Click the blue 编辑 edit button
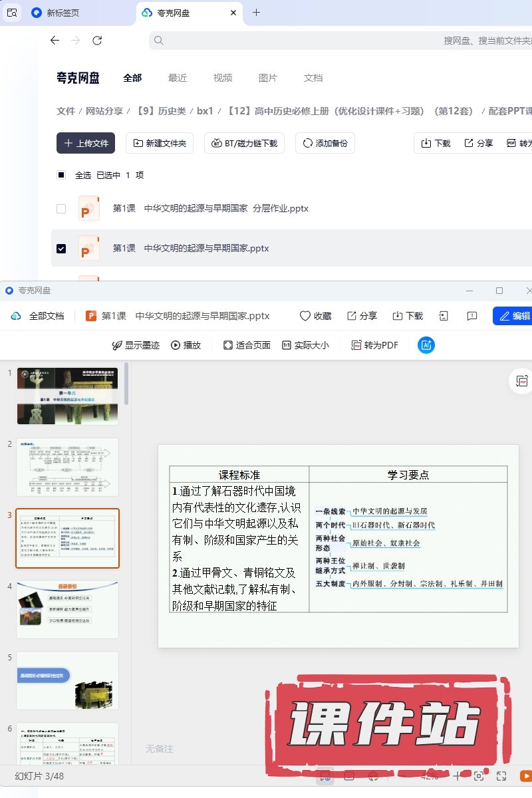This screenshot has height=798, width=532. [x=514, y=316]
